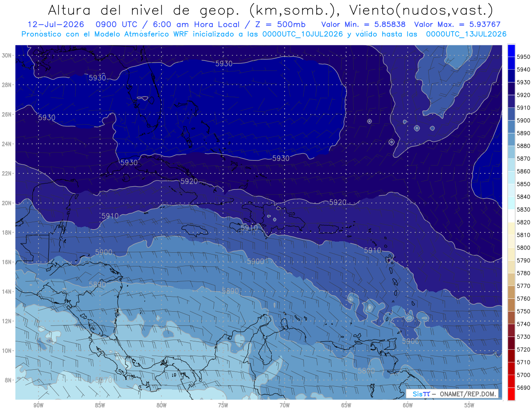The height and width of the screenshot is (411, 532).
Task: Click the '5700' color scale label
Action: pos(523,375)
